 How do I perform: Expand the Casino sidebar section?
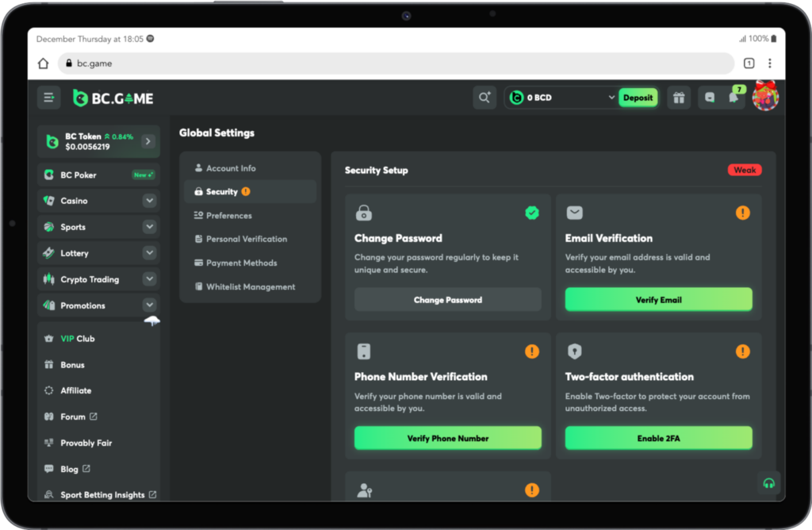[x=149, y=201]
